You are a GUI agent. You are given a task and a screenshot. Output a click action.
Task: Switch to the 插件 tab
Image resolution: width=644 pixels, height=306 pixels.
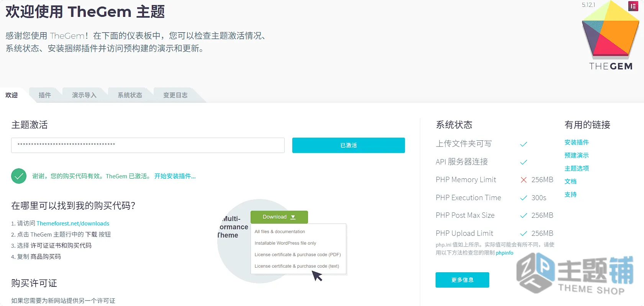(x=45, y=95)
